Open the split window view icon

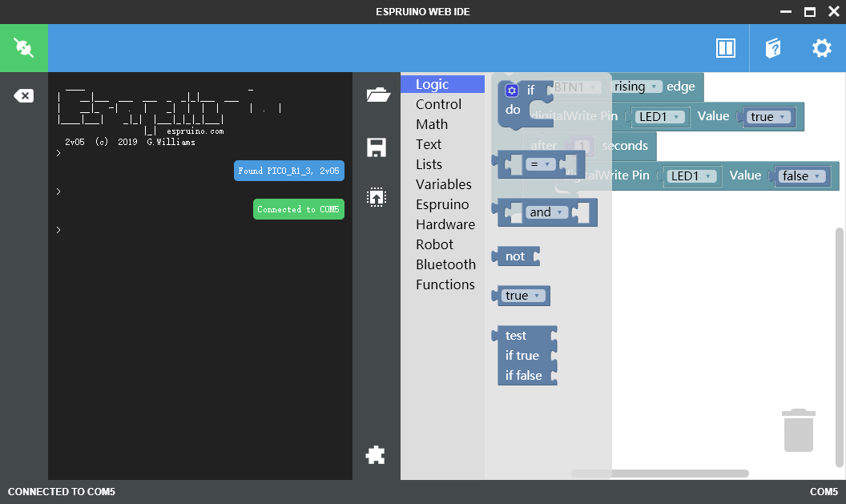(725, 48)
